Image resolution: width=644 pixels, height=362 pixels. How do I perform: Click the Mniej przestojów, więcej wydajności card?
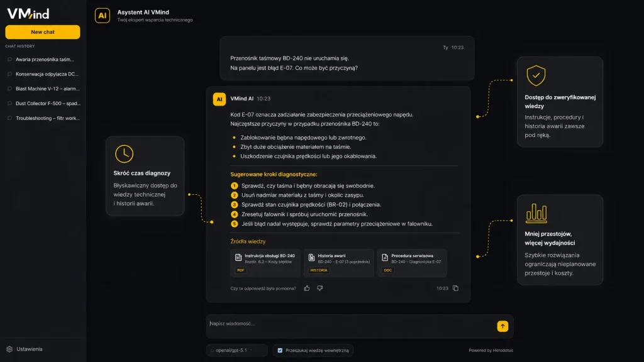click(x=560, y=239)
